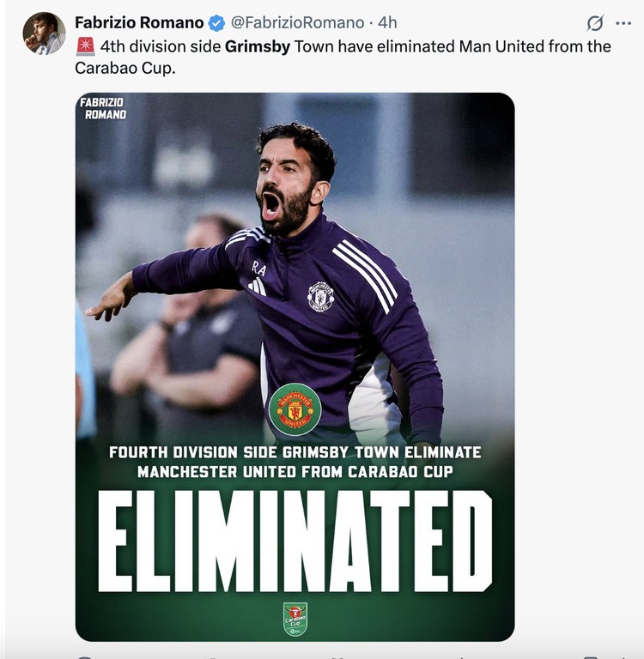Click the RA initials on the jacket
The width and height of the screenshot is (644, 659).
(259, 268)
